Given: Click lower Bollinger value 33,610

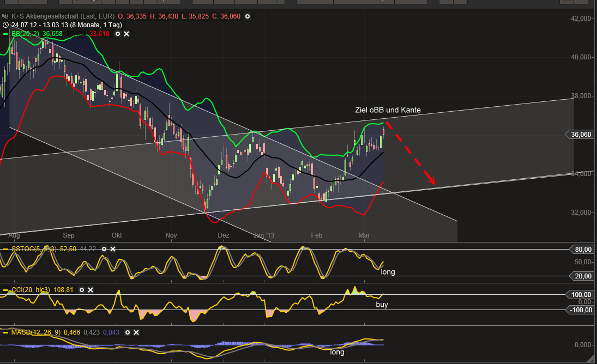Looking at the screenshot, I should [99, 34].
